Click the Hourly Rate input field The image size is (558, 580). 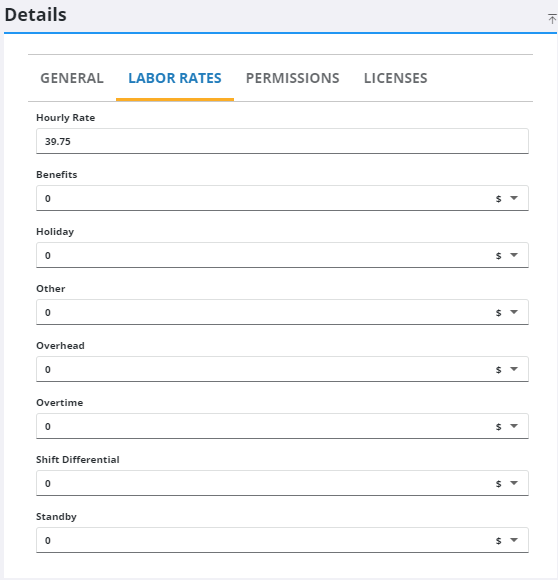[282, 141]
